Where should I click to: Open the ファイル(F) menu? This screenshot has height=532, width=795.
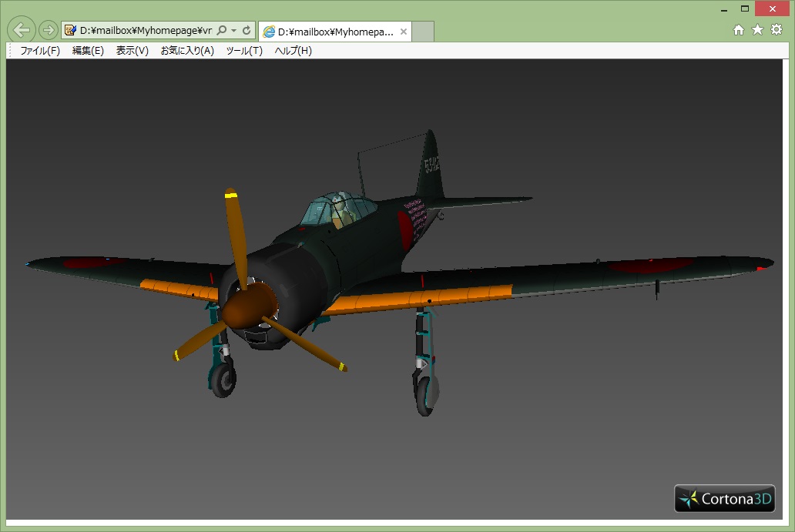[39, 51]
